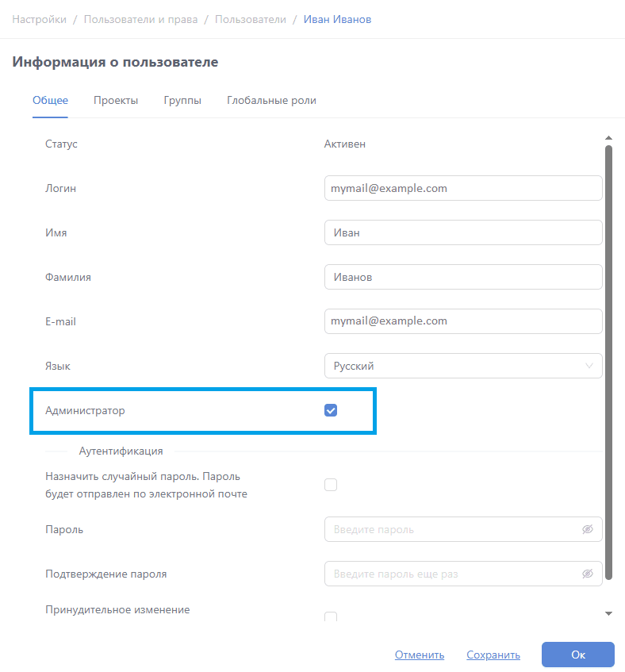Screen dimensions: 625x672
Task: Navigate to Настройки in breadcrumb
Action: coord(39,19)
